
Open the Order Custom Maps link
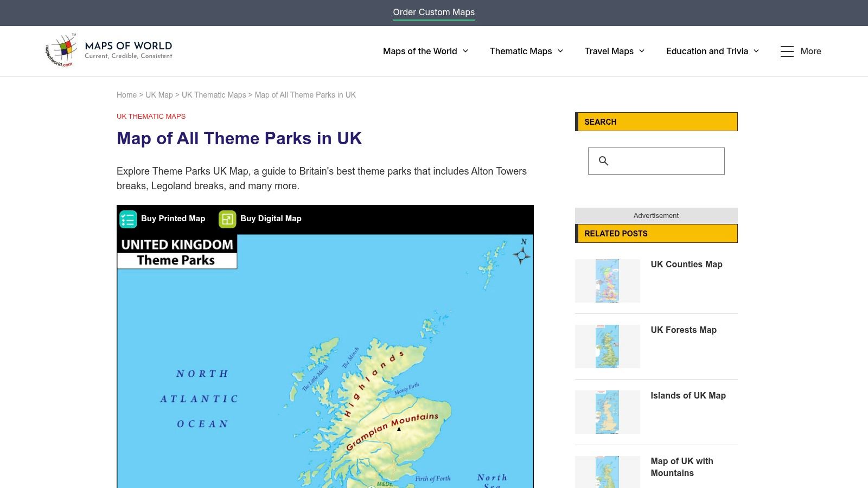click(433, 12)
